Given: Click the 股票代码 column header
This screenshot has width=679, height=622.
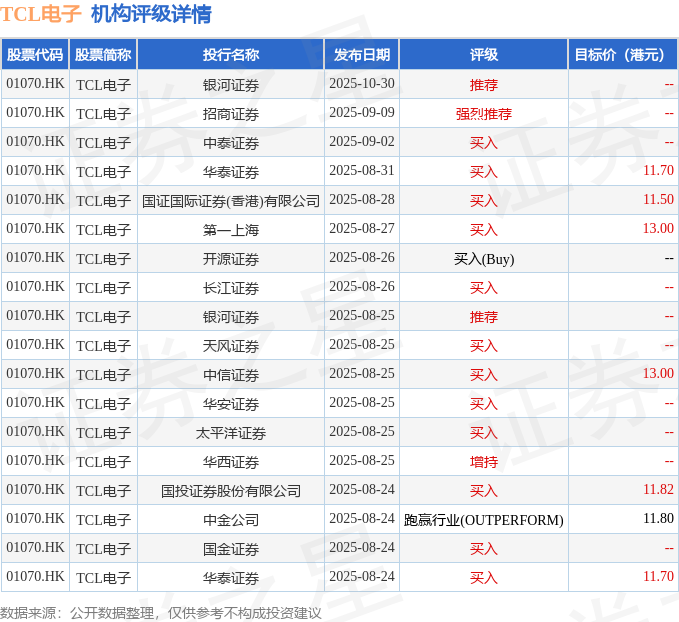Looking at the screenshot, I should tap(35, 55).
